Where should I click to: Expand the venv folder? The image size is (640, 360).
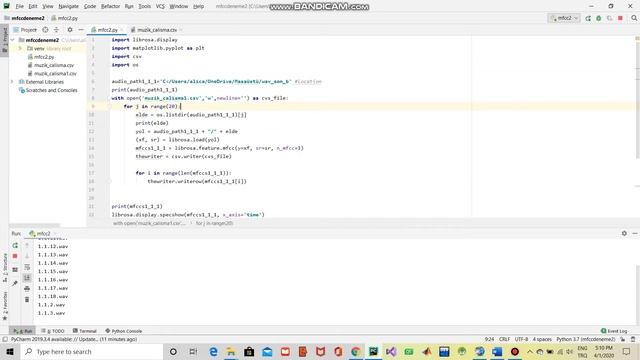pyautogui.click(x=20, y=48)
